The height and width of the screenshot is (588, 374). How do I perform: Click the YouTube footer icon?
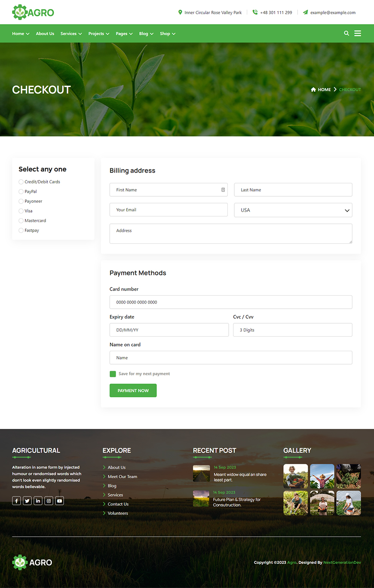59,501
